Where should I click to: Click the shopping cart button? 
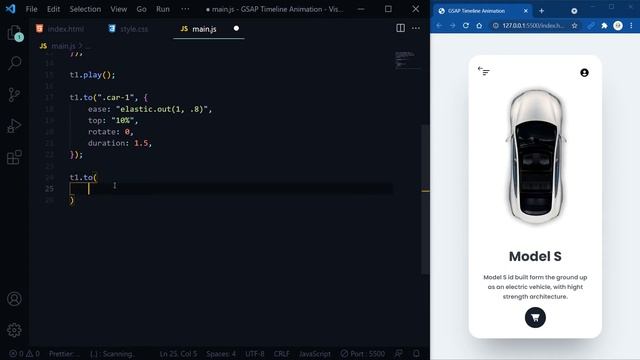[x=535, y=318]
